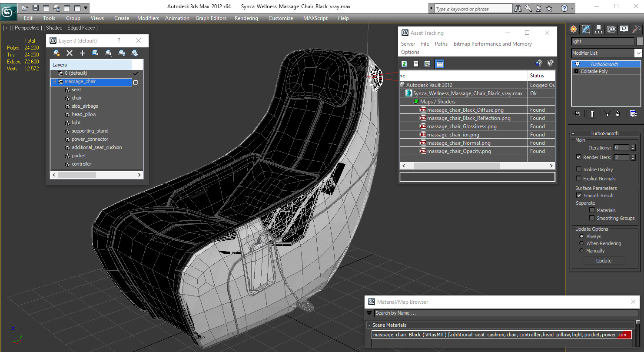Open the Utilities hammer panel tab
Viewport: 644px width, 352px height.
point(637,29)
